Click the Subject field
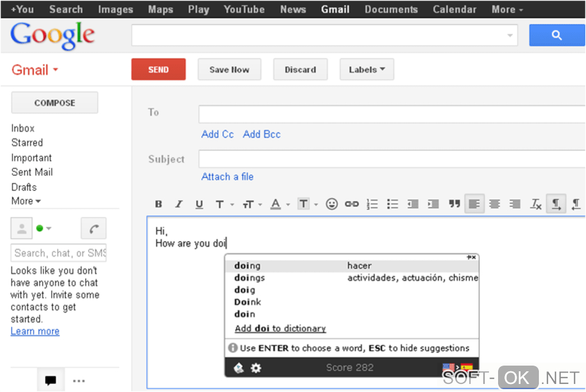The image size is (586, 392). point(392,159)
